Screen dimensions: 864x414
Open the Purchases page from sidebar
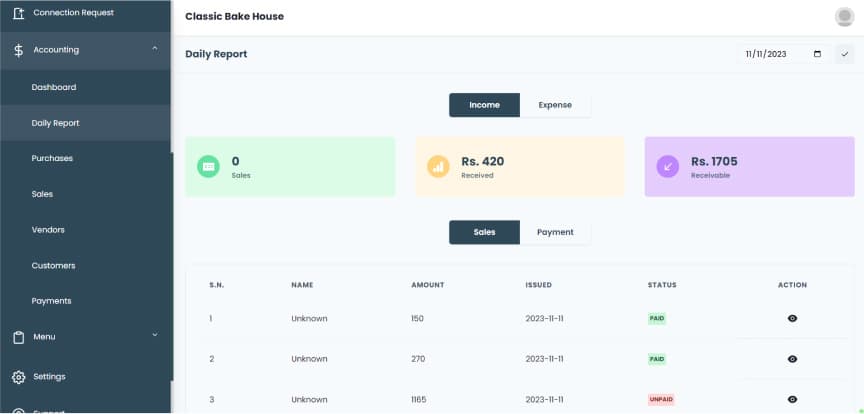point(52,158)
